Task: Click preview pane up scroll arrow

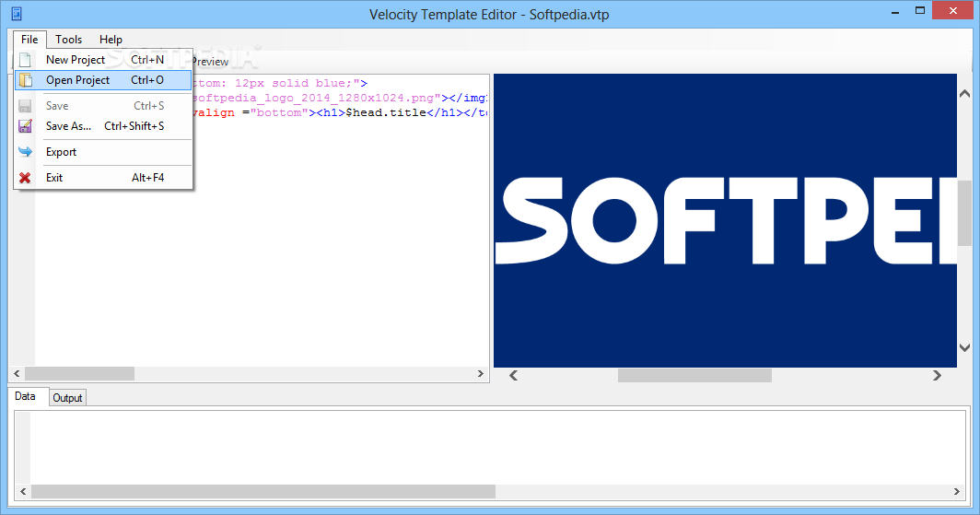Action: (965, 94)
